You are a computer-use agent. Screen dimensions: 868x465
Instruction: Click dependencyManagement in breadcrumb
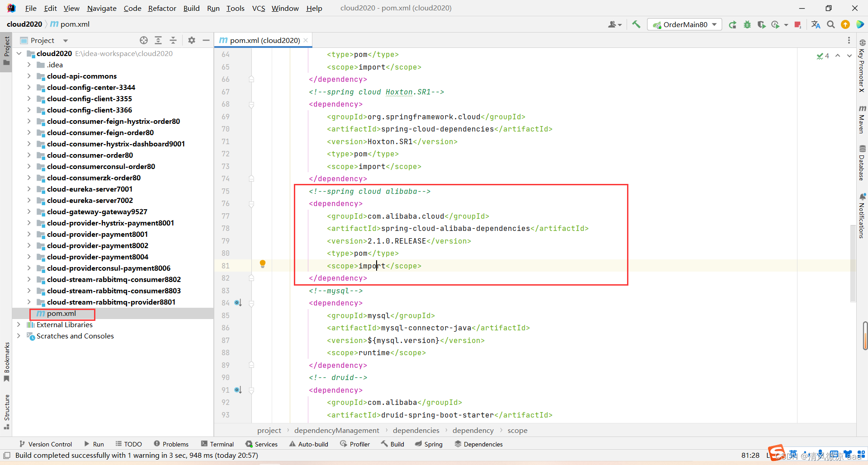[x=336, y=430]
